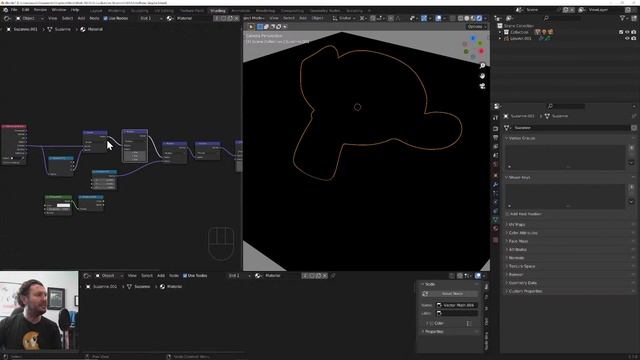Collapse the Vertex Groups panel
This screenshot has height=360, width=640.
click(570, 138)
